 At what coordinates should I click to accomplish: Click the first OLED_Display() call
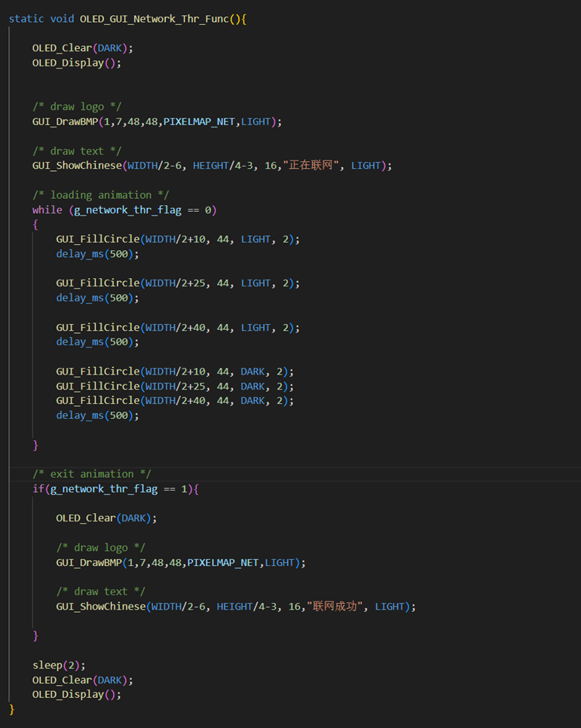point(77,63)
